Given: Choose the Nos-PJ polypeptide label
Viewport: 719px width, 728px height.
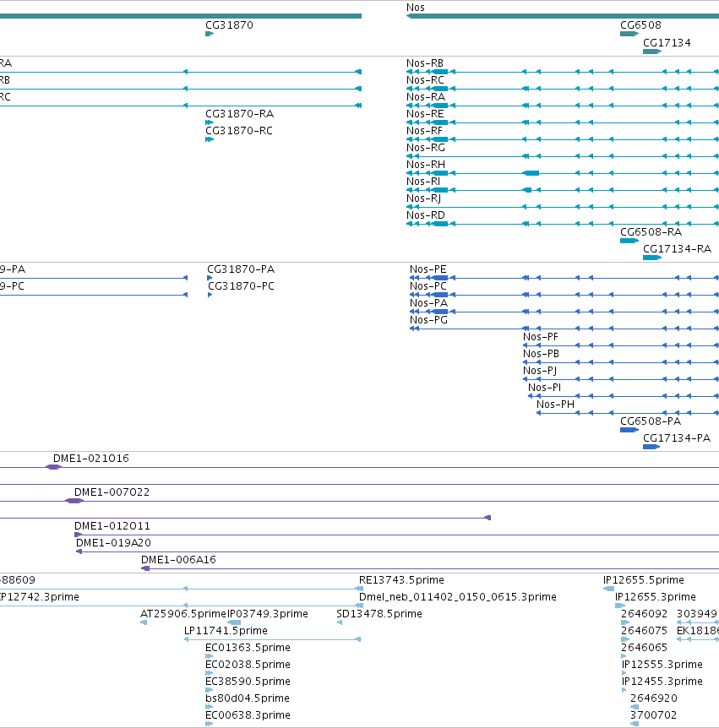Looking at the screenshot, I should [540, 371].
